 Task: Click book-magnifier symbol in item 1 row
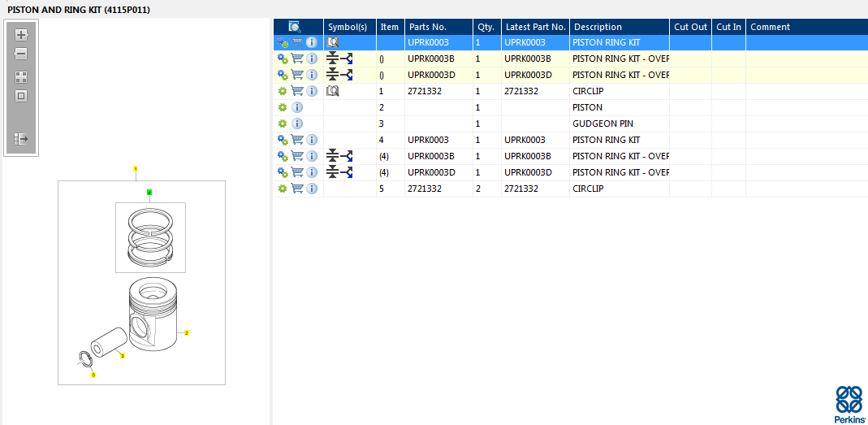click(x=332, y=91)
